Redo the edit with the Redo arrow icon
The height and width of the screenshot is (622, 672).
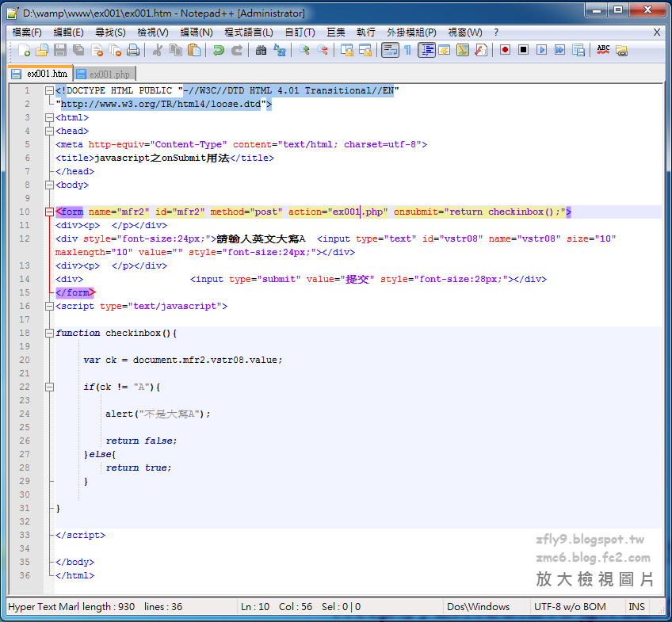[x=237, y=50]
